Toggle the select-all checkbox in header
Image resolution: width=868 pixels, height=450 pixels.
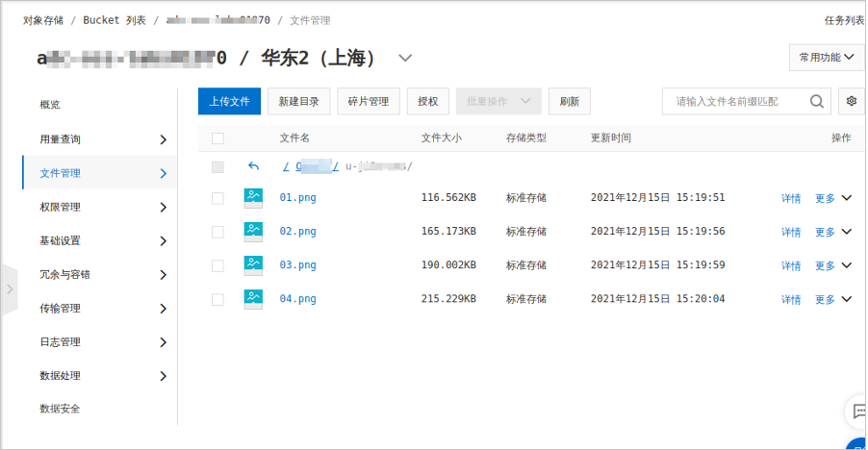point(217,138)
